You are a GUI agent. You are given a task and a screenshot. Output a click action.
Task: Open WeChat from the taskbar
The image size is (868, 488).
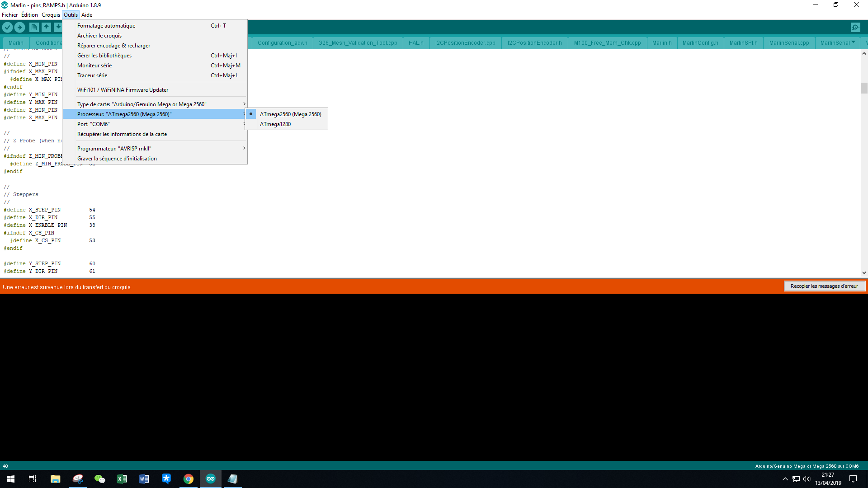[99, 479]
